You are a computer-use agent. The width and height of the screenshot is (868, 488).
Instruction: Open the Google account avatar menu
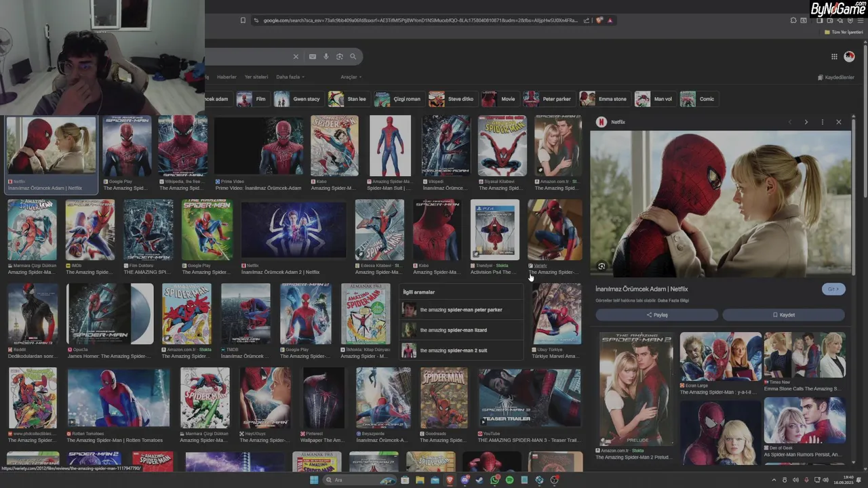click(x=849, y=57)
